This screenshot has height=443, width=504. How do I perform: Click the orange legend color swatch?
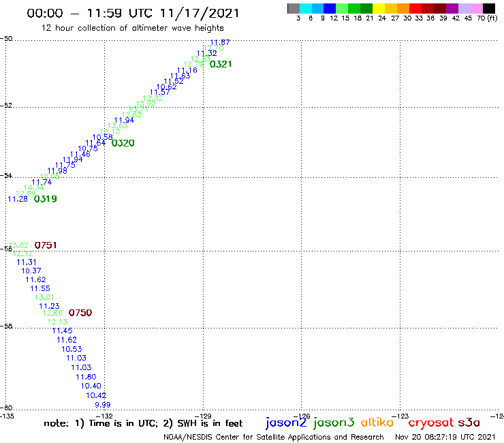pos(403,8)
